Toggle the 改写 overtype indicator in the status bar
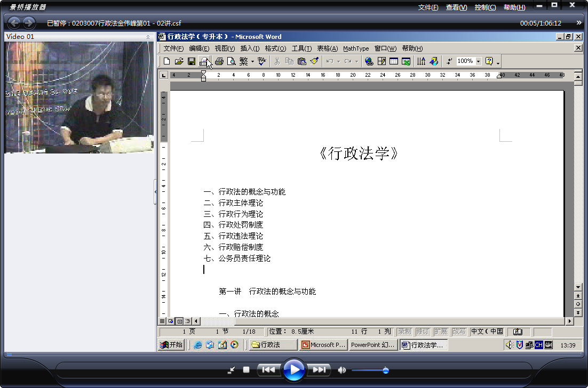This screenshot has width=588, height=388. (459, 332)
